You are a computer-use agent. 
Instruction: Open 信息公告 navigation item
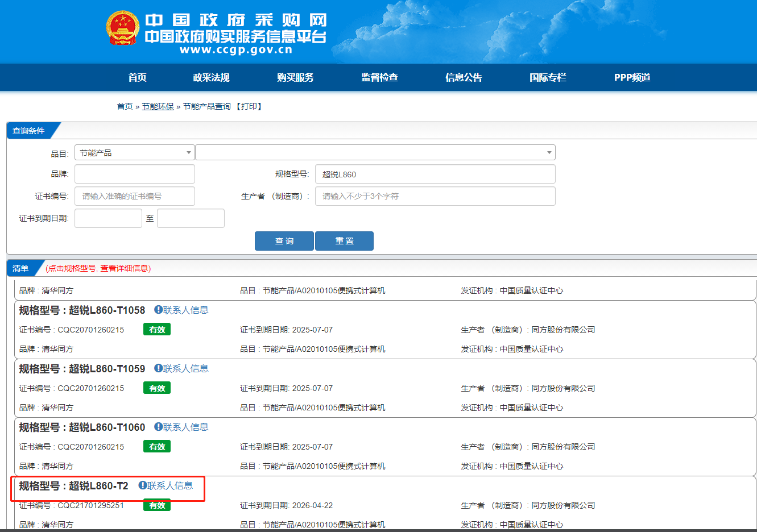(x=464, y=77)
